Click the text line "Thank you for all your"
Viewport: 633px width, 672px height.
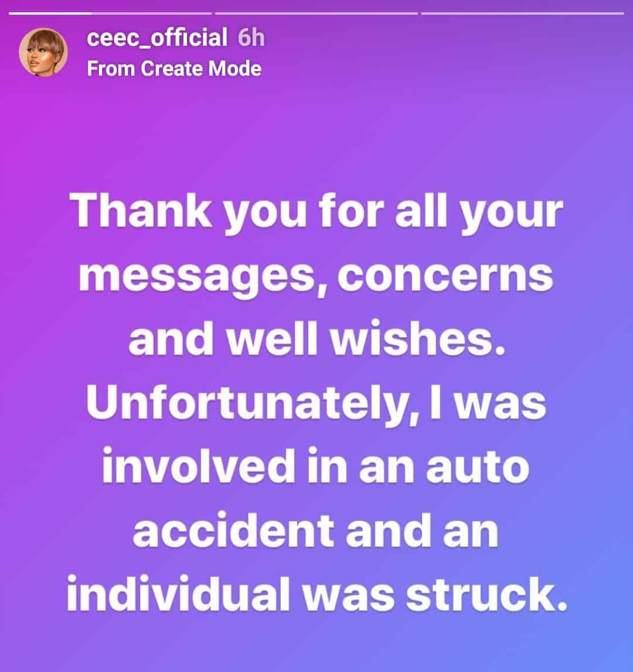[x=316, y=211]
